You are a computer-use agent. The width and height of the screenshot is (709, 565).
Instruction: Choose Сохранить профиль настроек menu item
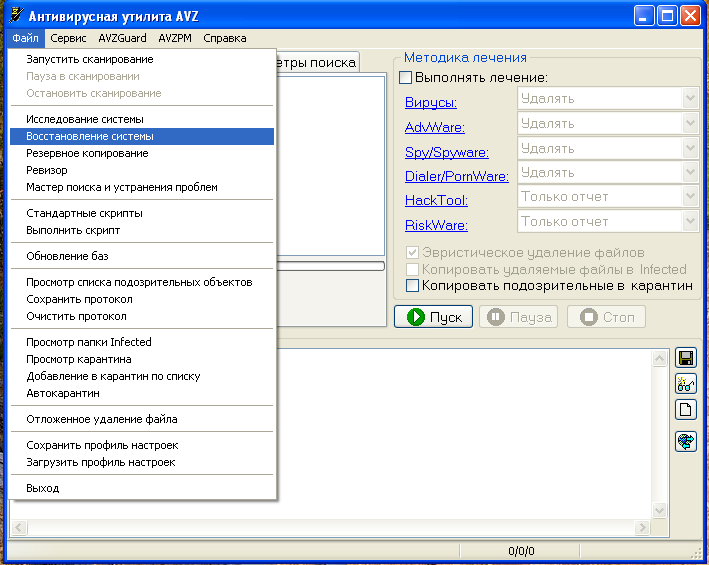[x=142, y=445]
